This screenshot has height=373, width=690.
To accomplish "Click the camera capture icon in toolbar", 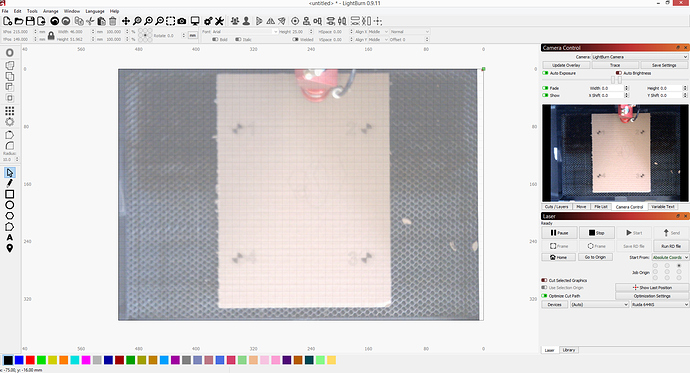I will pos(182,21).
